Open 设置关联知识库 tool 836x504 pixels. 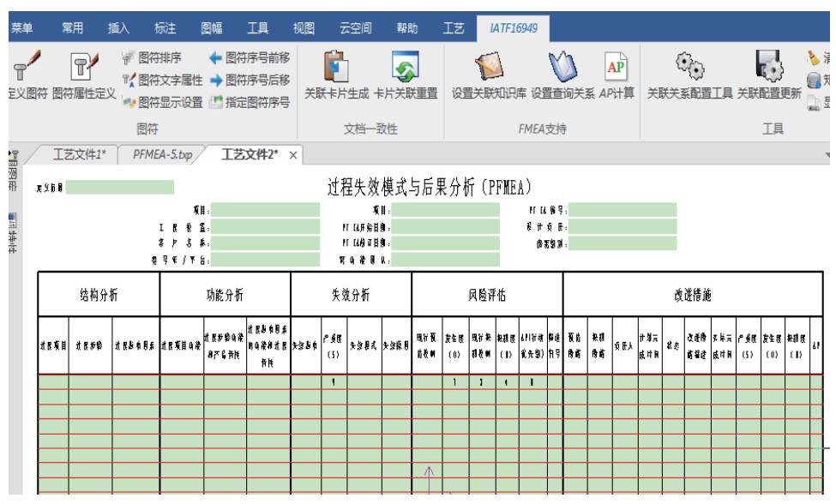click(x=489, y=67)
